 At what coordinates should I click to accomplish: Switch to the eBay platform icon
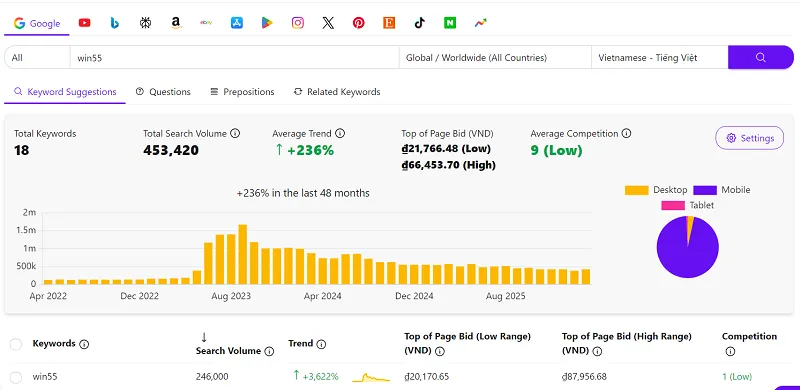[x=206, y=23]
